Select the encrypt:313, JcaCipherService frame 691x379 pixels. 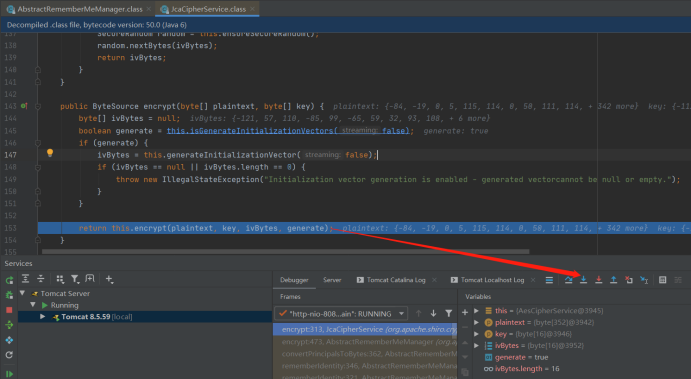coord(365,329)
